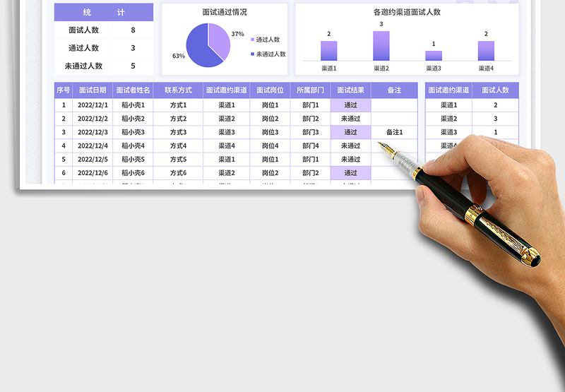Image resolution: width=565 pixels, height=392 pixels.
Task: Click the 渠道3 bar in the bar chart
Action: 434,56
